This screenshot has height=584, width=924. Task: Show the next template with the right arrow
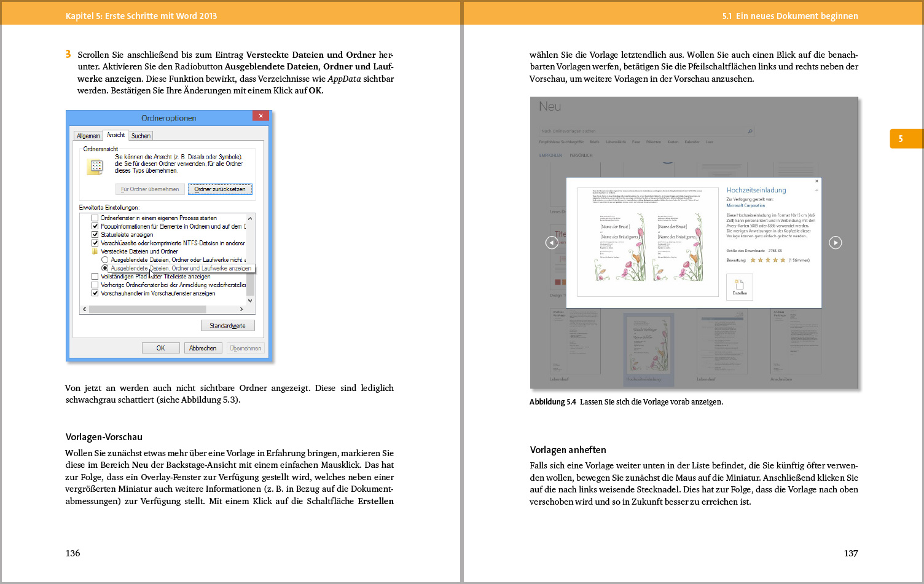point(836,243)
